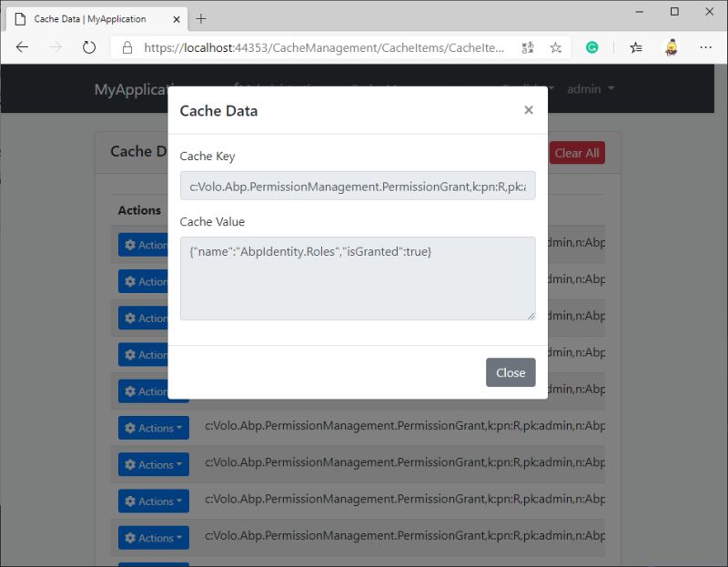Image resolution: width=728 pixels, height=567 pixels.
Task: Open the favorites list toolbar icon
Action: click(637, 47)
